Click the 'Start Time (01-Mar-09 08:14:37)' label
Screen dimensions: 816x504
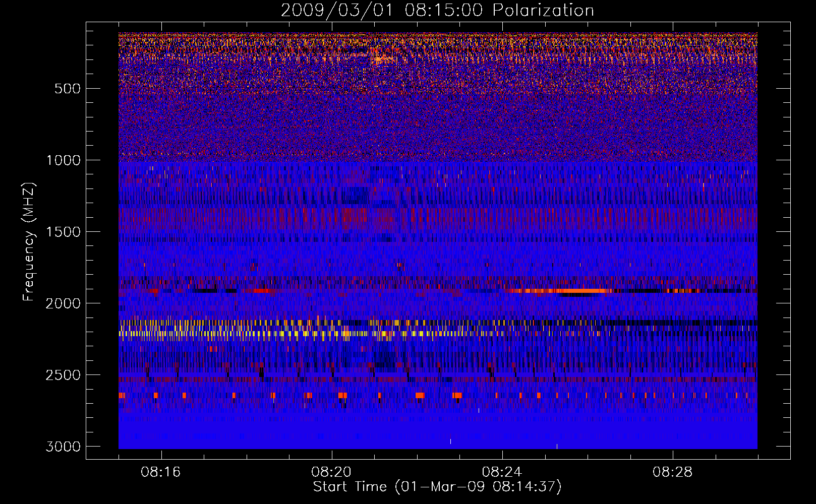coord(437,487)
